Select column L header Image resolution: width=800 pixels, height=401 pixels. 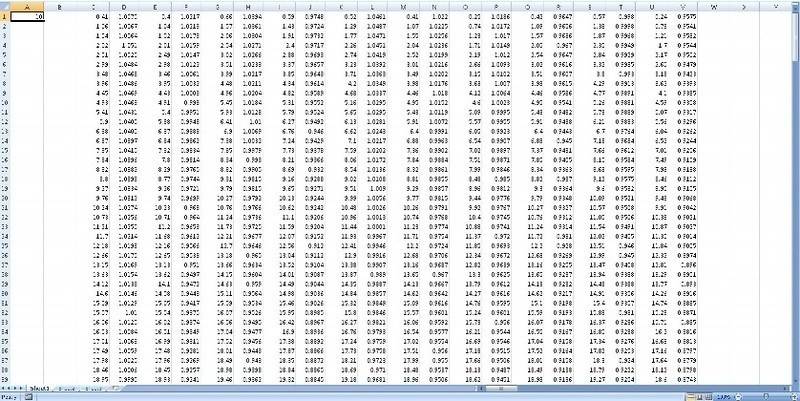[x=372, y=7]
